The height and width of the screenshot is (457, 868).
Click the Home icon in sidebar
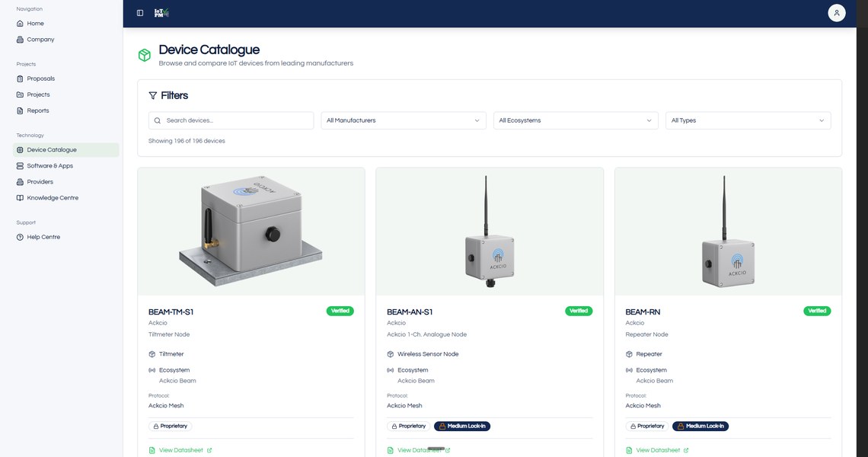[20, 24]
